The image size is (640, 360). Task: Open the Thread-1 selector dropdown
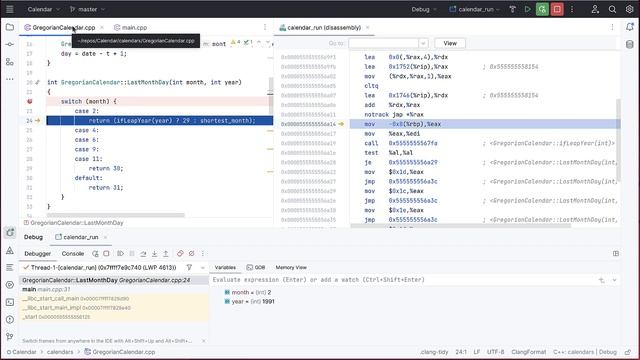pos(202,267)
